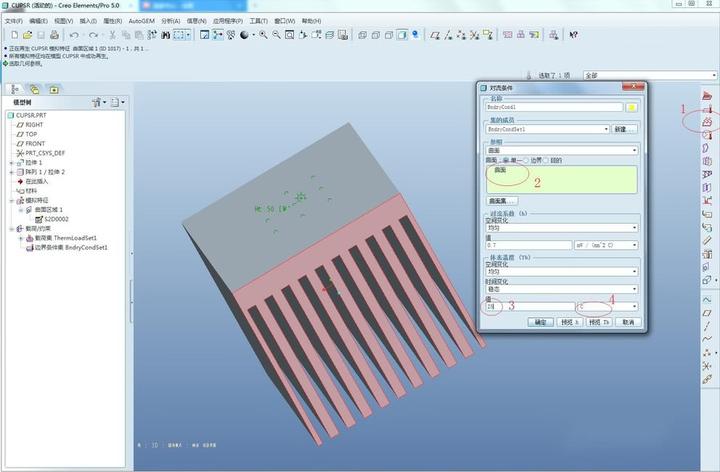Open a file with the folder icon
720x472 pixels.
click(28, 35)
